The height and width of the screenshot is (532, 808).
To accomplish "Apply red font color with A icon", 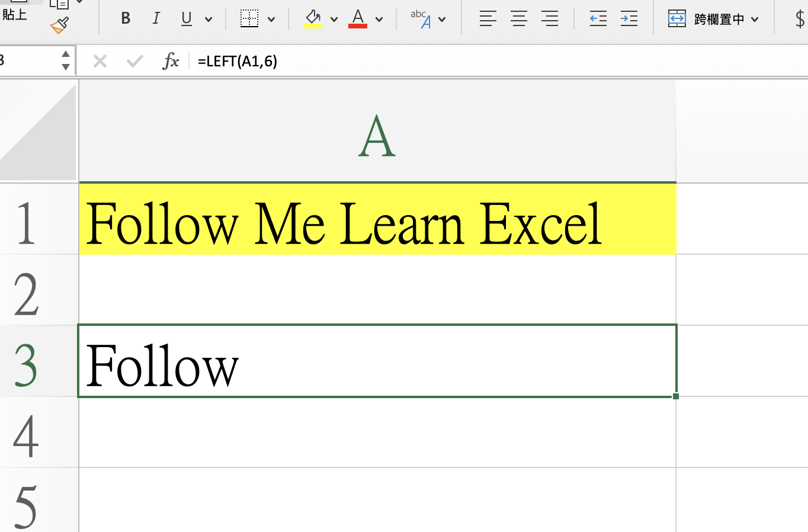I will 358,18.
